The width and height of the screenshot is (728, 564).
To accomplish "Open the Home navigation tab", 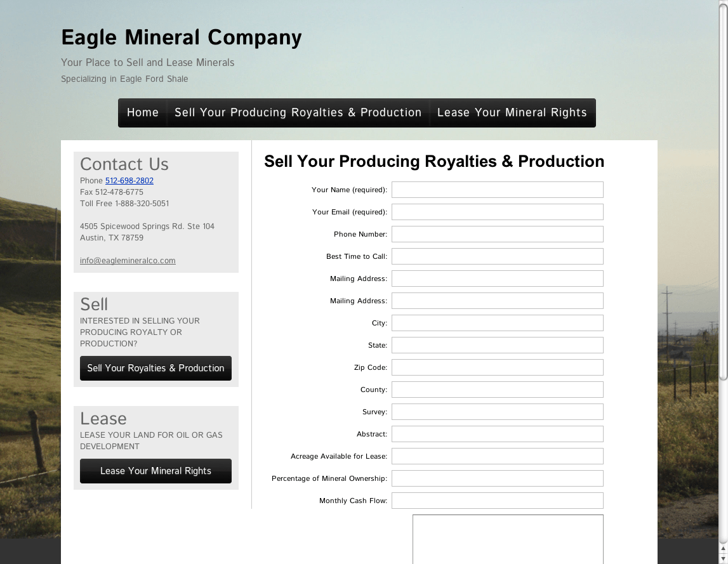I will point(142,112).
